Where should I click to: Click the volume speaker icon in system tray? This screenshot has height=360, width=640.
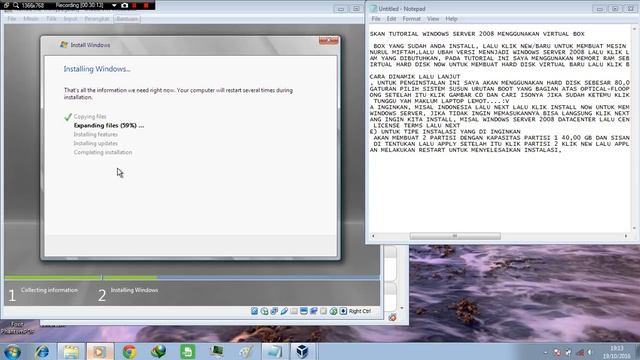click(x=589, y=352)
